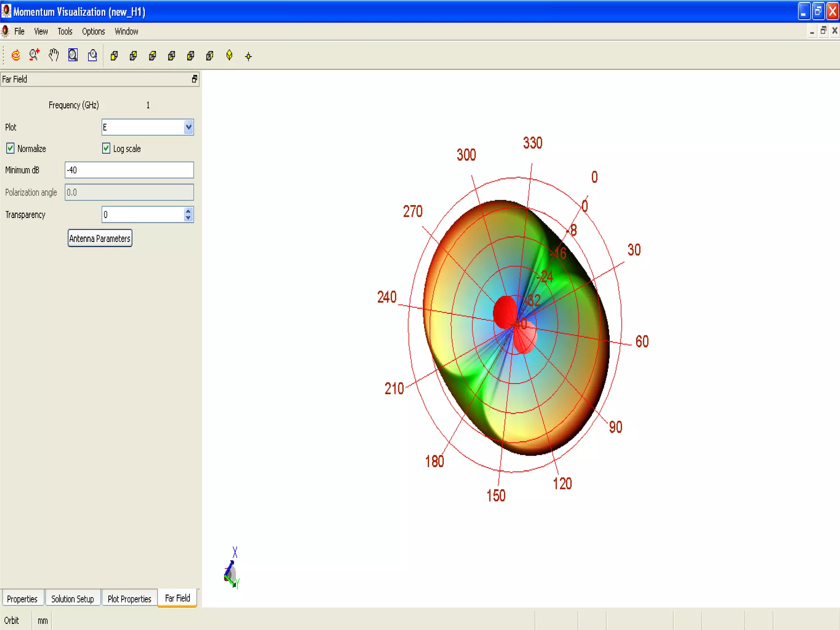Undock the Far Field panel
The width and height of the screenshot is (840, 630).
coord(194,79)
